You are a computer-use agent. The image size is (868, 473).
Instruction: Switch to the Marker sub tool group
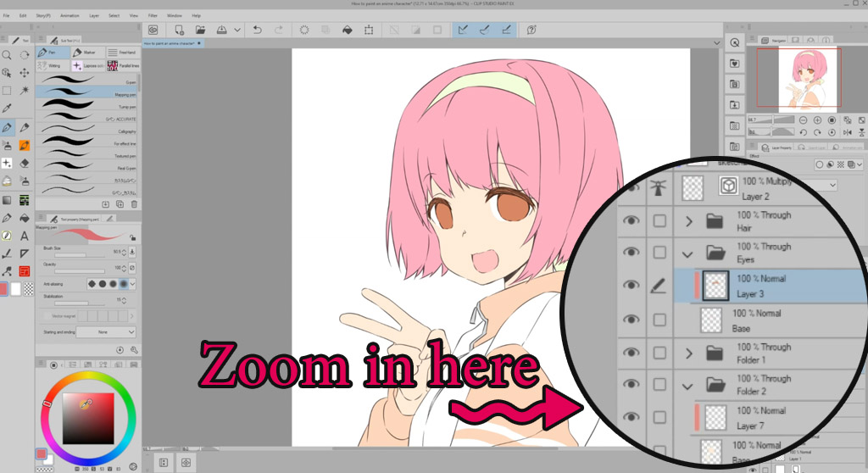tap(87, 53)
